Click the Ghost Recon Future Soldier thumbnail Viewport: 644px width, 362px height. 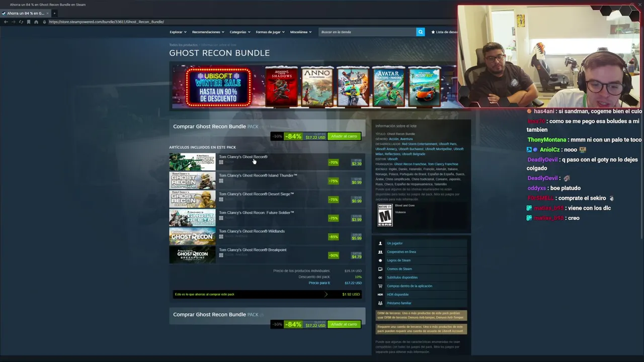(x=192, y=218)
